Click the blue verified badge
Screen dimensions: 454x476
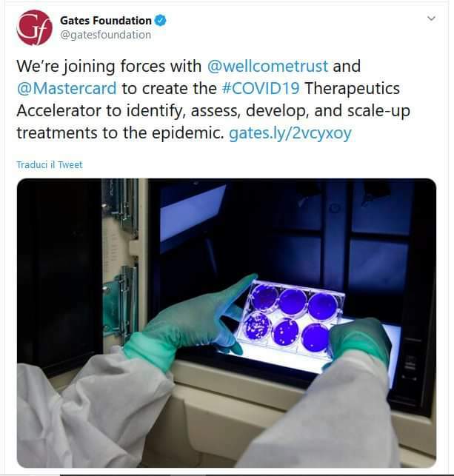[x=160, y=20]
